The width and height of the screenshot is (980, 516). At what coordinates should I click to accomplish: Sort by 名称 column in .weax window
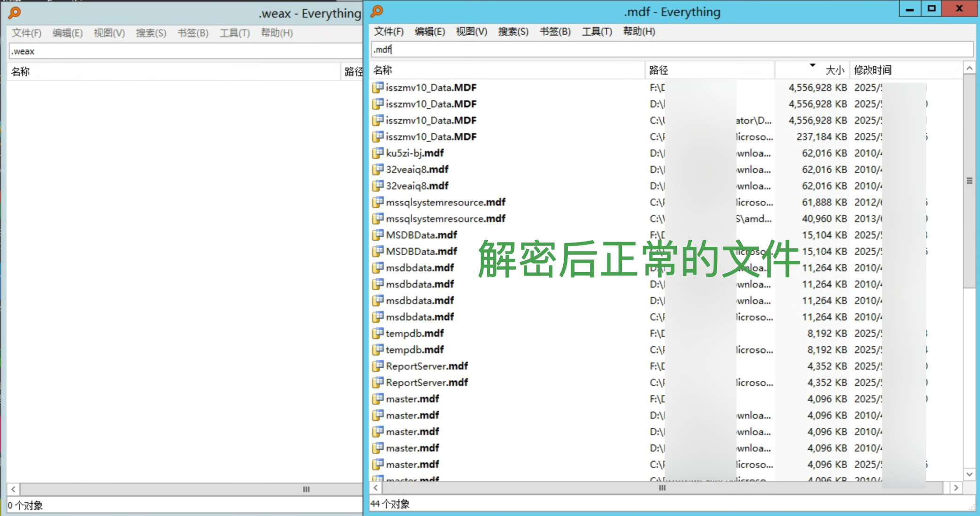(174, 72)
